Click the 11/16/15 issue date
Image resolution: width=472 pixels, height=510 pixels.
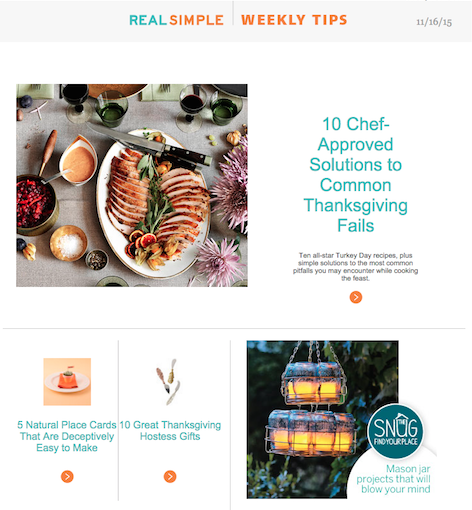[434, 22]
